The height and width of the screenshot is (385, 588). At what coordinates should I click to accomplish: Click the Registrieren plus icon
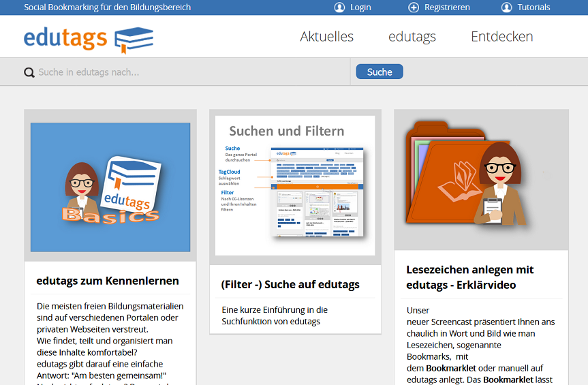point(414,7)
